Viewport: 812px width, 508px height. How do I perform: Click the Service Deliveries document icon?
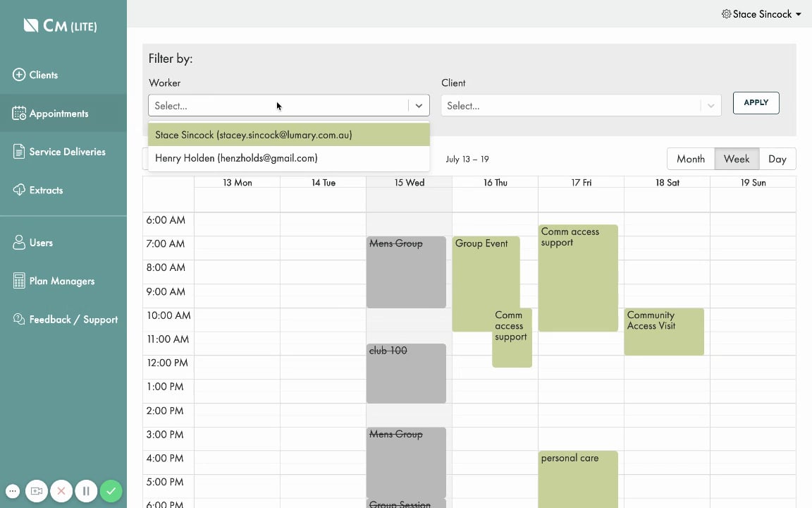point(19,152)
